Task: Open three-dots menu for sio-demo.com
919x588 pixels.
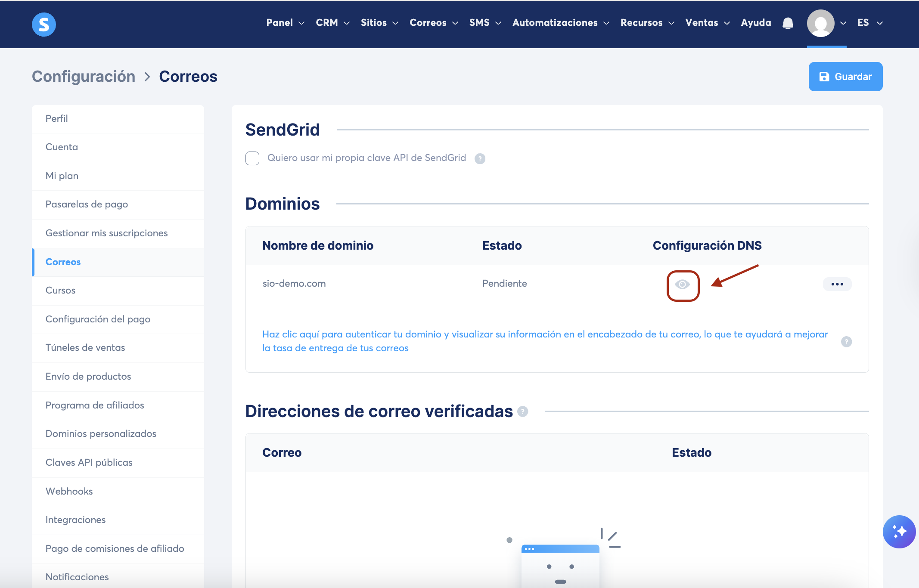Action: coord(837,284)
